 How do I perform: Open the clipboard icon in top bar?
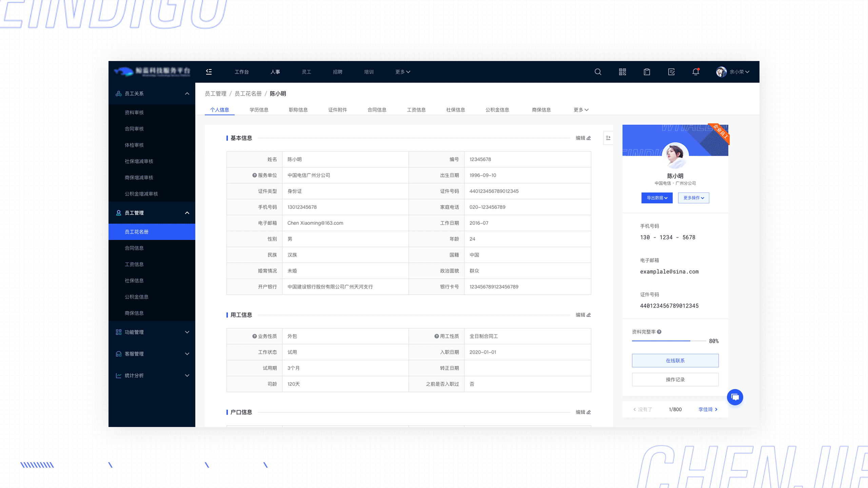tap(647, 72)
